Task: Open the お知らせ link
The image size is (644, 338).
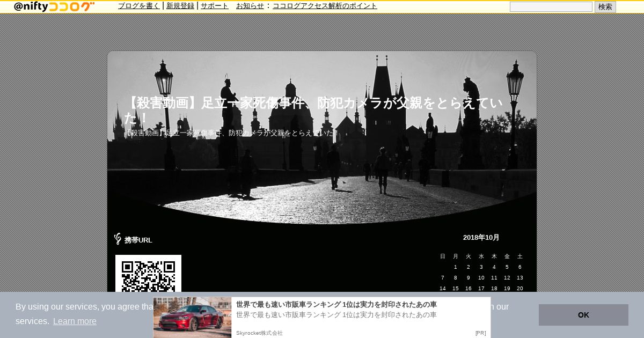Action: 250,6
